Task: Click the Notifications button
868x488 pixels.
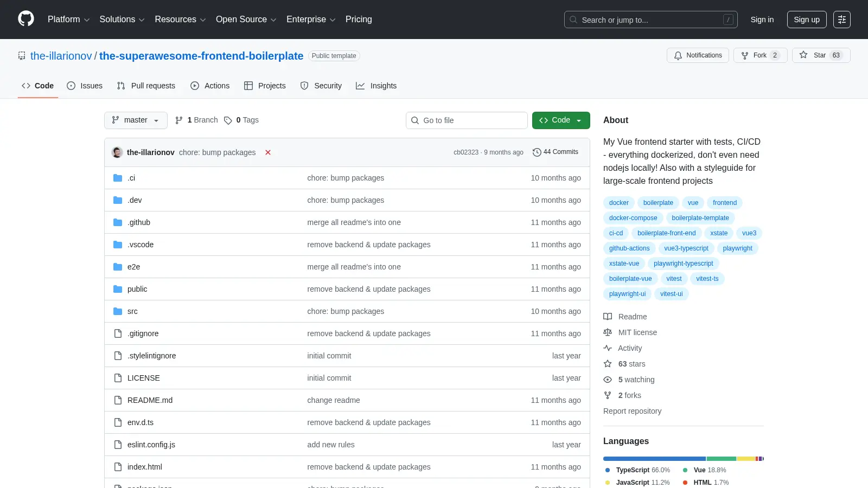Action: click(x=698, y=55)
